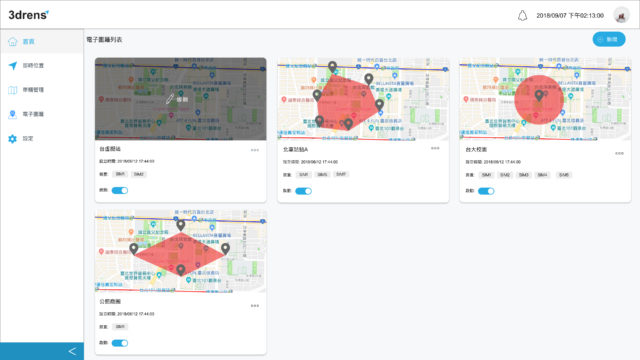The width and height of the screenshot is (640, 360).
Task: Open settings gear in sidebar
Action: point(13,139)
